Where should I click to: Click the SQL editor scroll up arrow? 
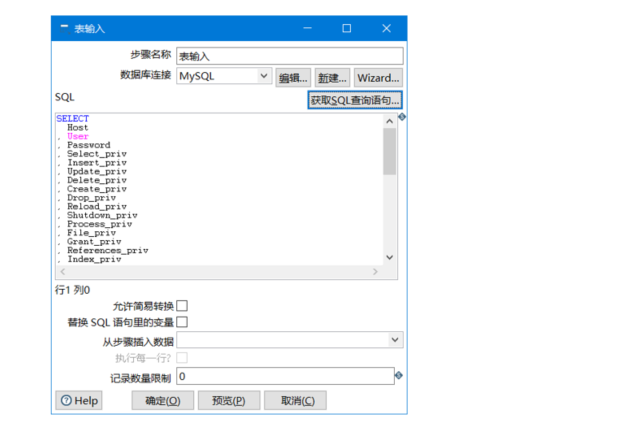[x=389, y=121]
